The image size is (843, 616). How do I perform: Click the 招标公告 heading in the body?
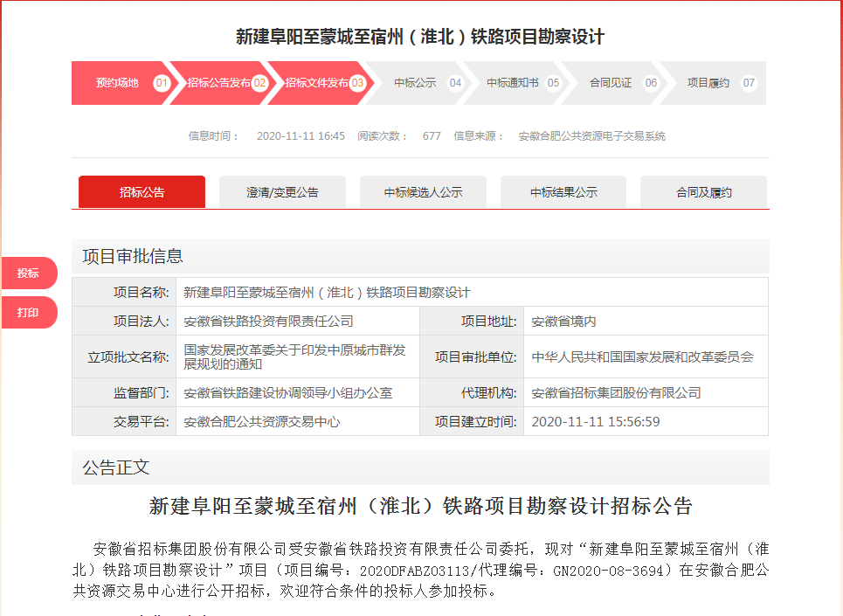(x=420, y=506)
